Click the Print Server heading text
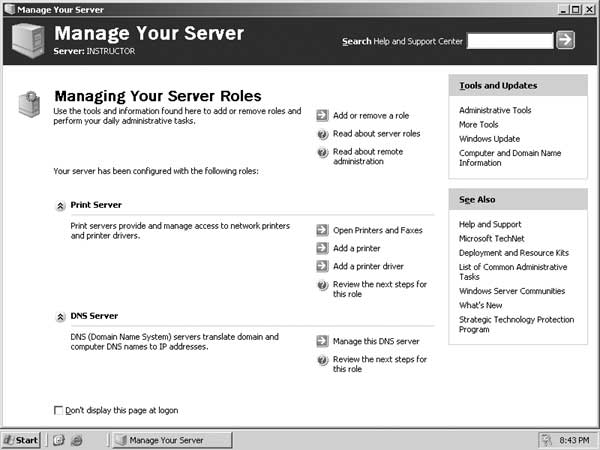600x450 pixels. point(96,205)
